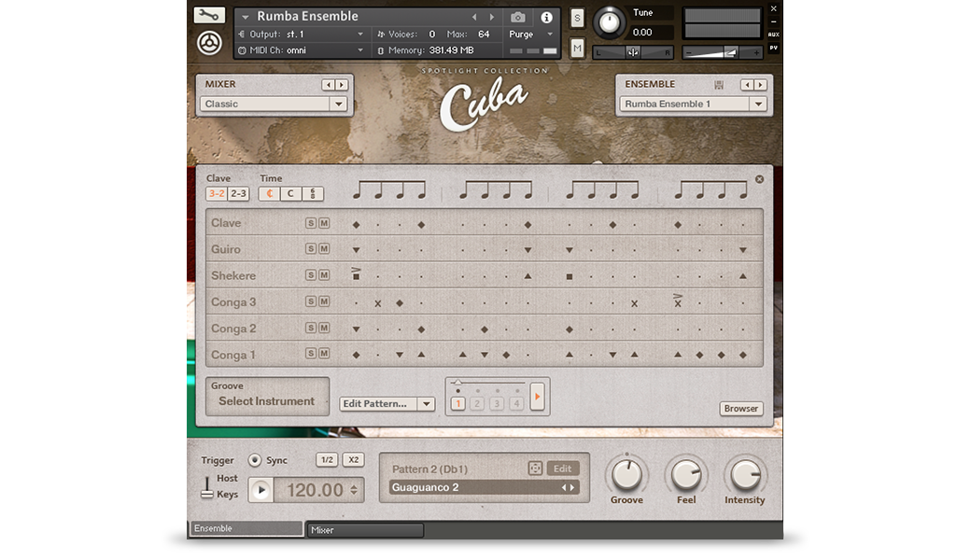The width and height of the screenshot is (971, 560).
Task: Select pattern slot 3
Action: click(x=497, y=403)
